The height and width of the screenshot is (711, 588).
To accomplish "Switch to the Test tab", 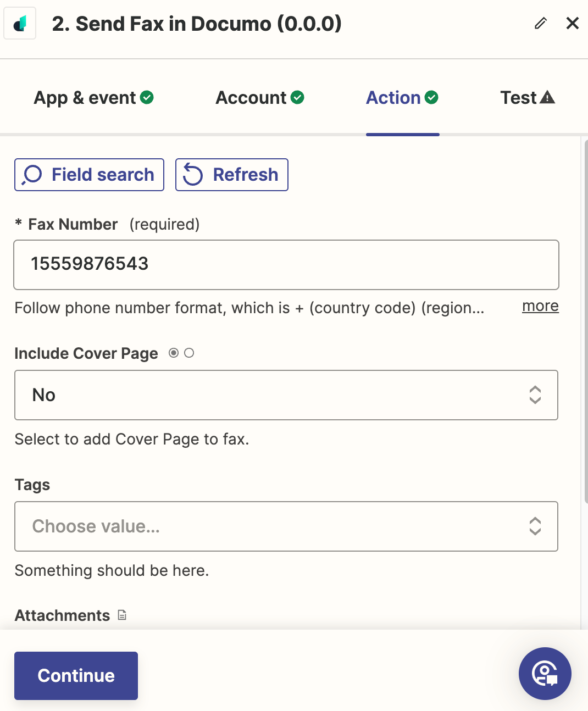I will point(528,97).
